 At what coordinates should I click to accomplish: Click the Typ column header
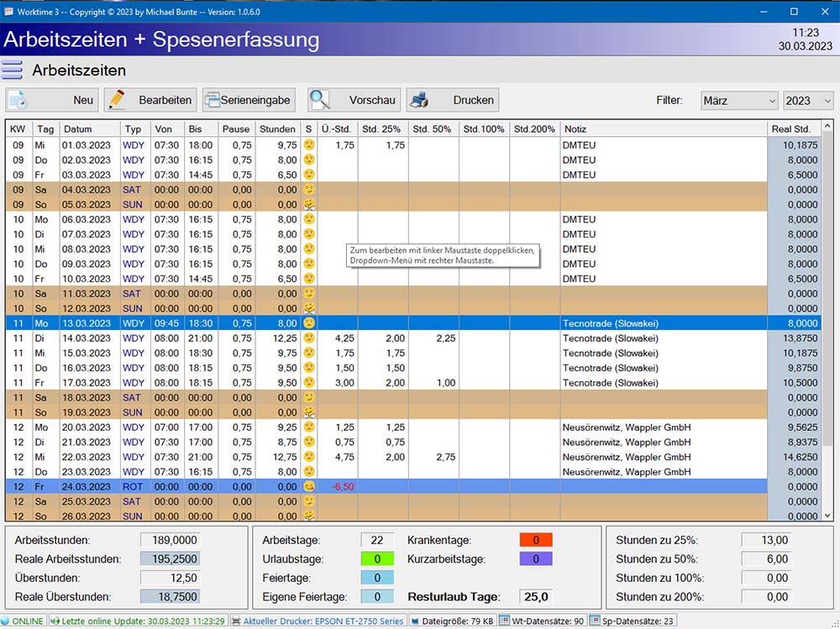tap(135, 129)
